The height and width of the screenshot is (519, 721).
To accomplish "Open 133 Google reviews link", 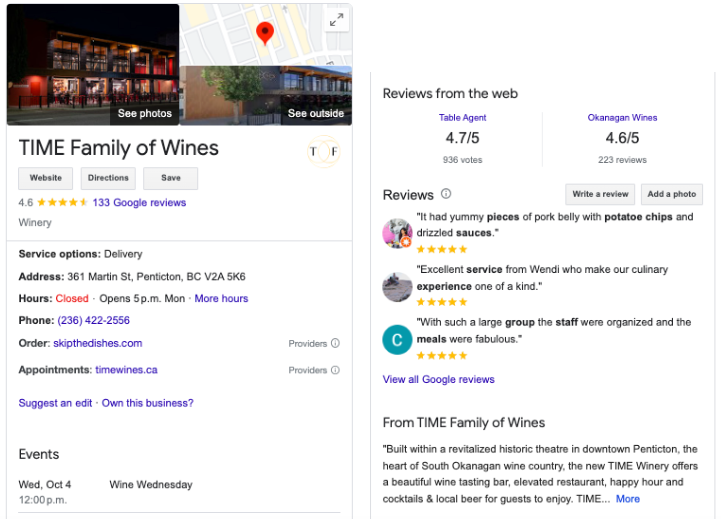I will click(139, 203).
